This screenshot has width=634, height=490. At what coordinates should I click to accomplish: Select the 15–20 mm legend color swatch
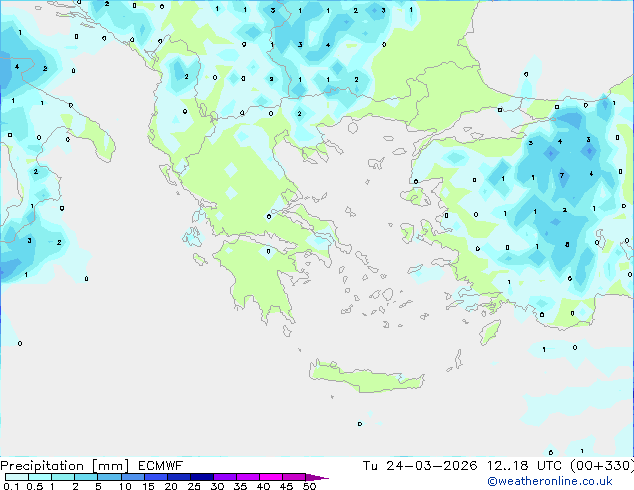(x=156, y=477)
